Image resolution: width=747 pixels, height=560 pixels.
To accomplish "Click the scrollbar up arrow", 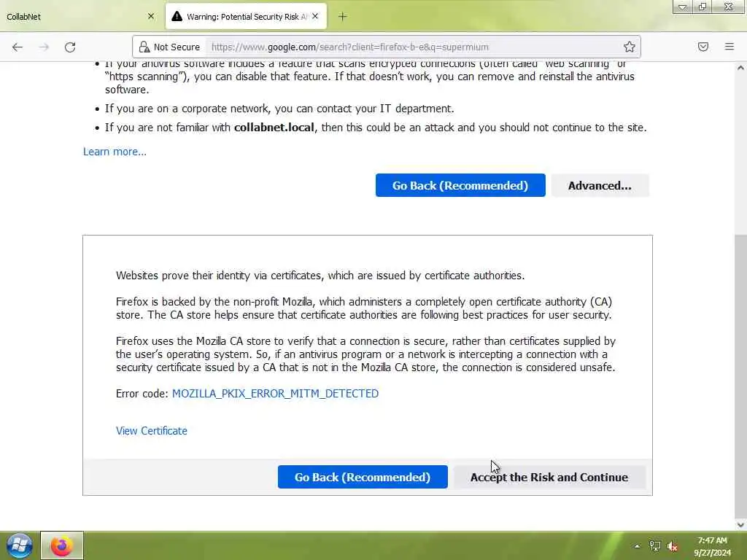I will pyautogui.click(x=740, y=68).
